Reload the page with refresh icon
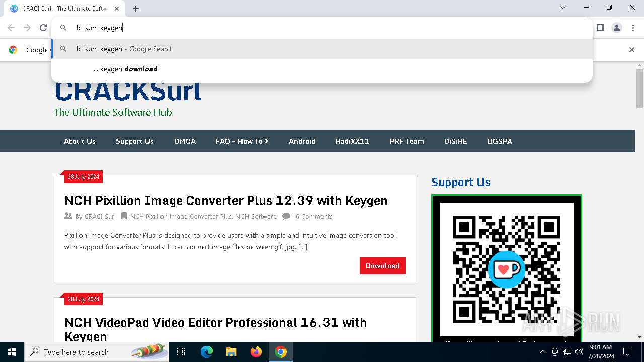Viewport: 644px width, 362px height. coord(43,28)
